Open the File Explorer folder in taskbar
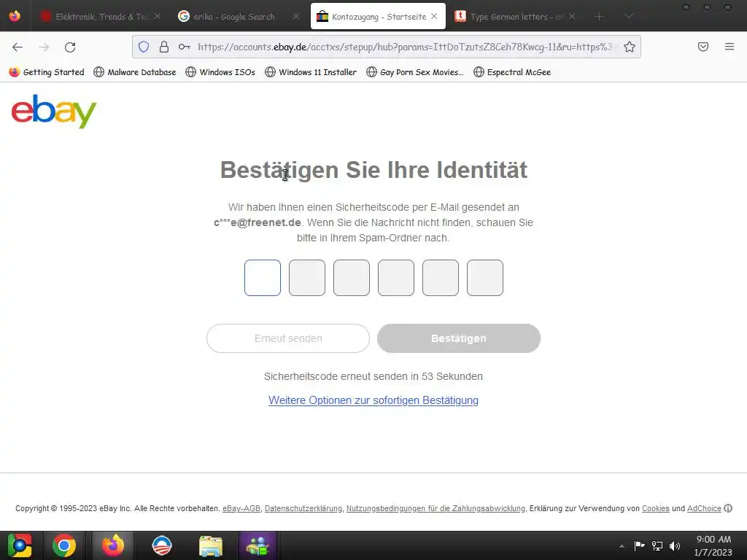This screenshot has width=747, height=560. coord(211,545)
